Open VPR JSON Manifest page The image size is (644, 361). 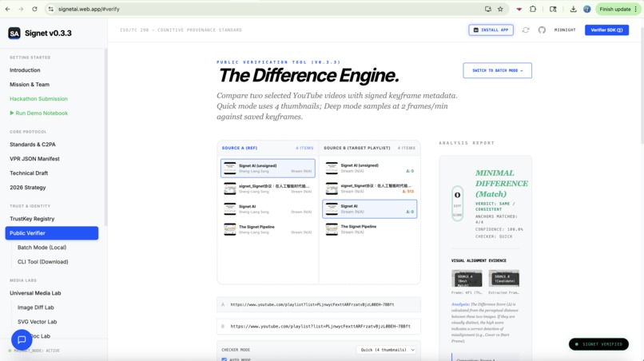tap(34, 159)
